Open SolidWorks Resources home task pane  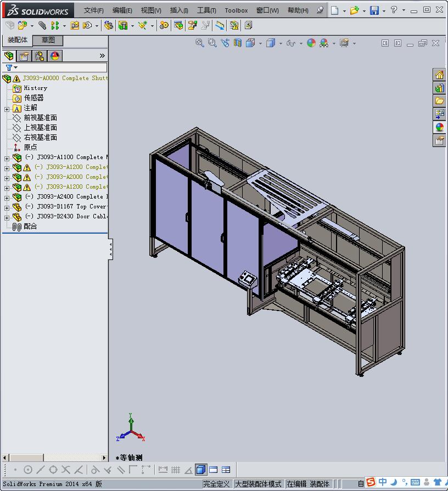(x=439, y=75)
